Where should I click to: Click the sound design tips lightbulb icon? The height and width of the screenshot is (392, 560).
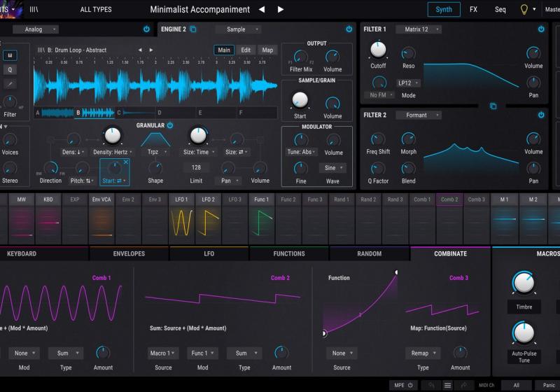point(523,9)
